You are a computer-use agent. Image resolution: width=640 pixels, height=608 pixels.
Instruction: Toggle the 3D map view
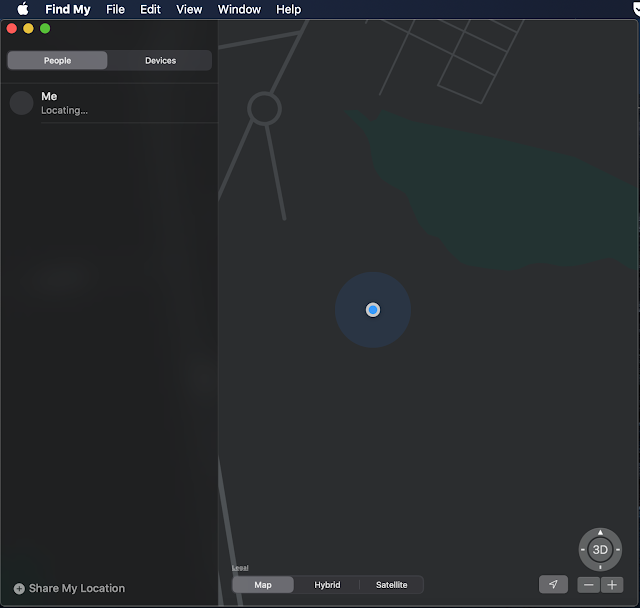click(600, 550)
